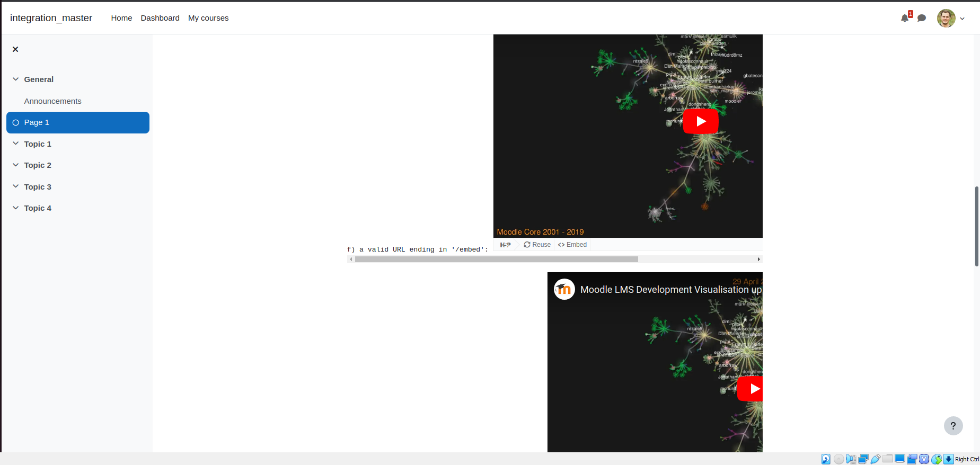Image resolution: width=980 pixels, height=465 pixels.
Task: Go to the Dashboard menu item
Action: click(160, 18)
